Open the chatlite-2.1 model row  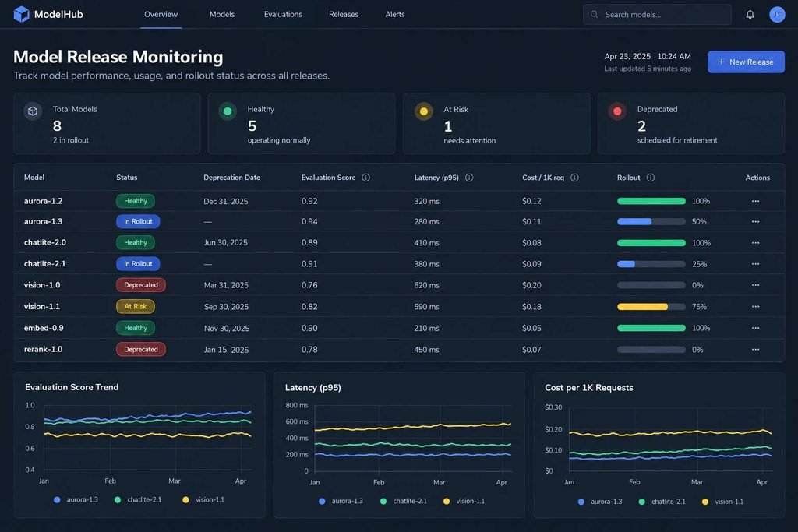tap(399, 263)
